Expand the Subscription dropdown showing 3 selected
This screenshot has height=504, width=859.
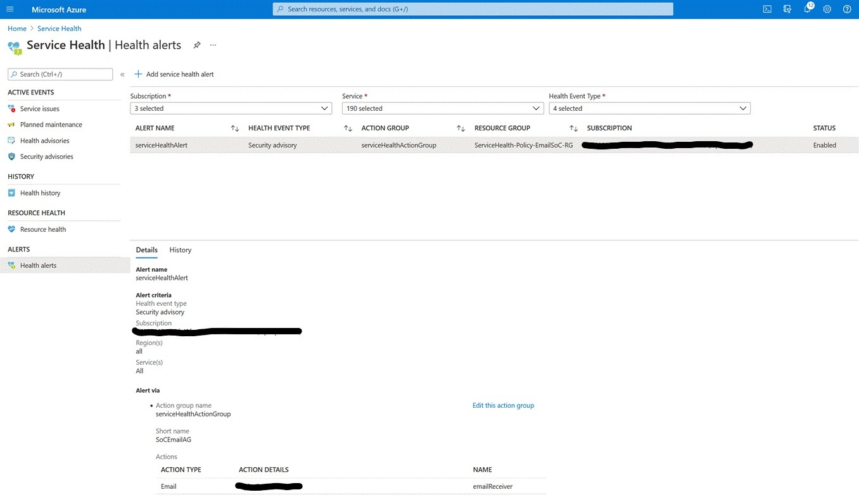tap(231, 108)
